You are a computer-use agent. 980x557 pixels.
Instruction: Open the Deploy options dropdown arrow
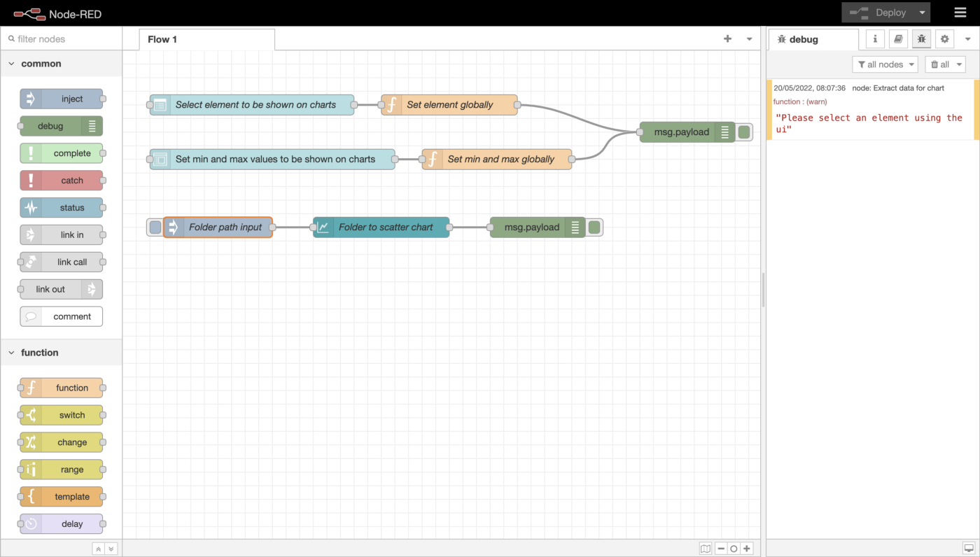[923, 13]
